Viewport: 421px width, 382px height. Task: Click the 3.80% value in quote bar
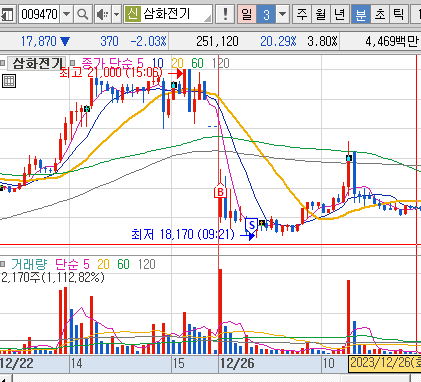[322, 42]
